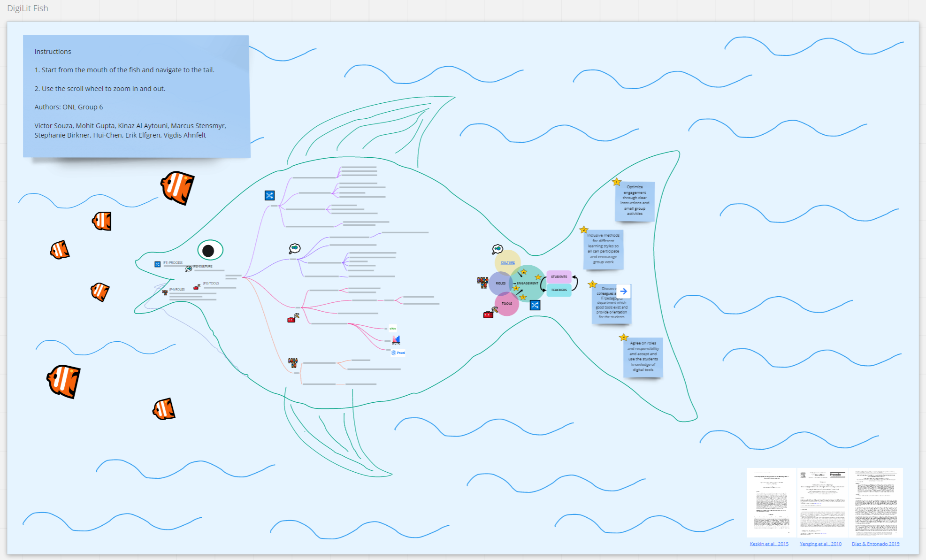Image resolution: width=926 pixels, height=560 pixels.
Task: Select the TEACHERS box in the diagram
Action: (x=559, y=290)
